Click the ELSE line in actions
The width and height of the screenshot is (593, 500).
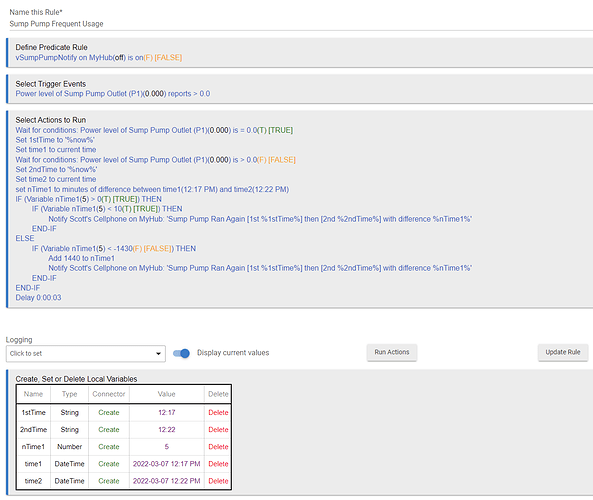pos(25,238)
